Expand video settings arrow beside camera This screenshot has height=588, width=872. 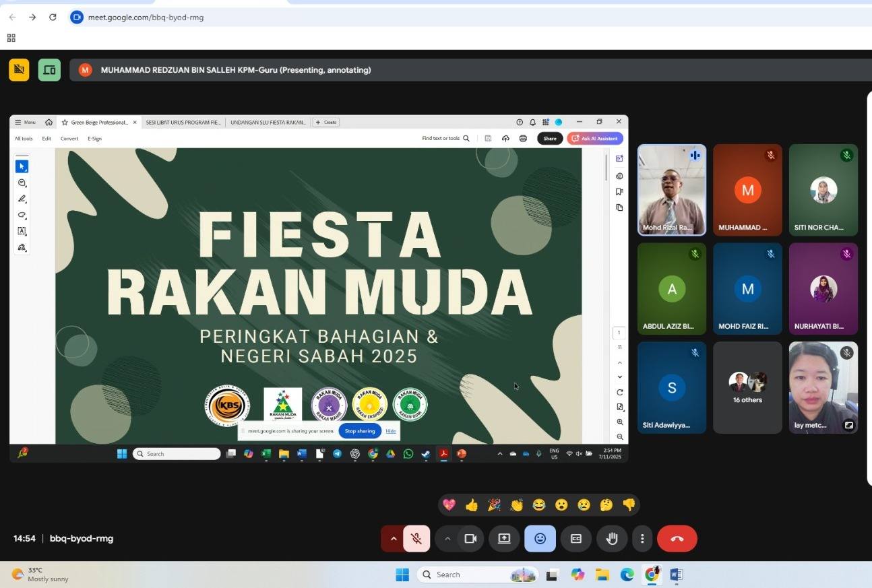[447, 539]
